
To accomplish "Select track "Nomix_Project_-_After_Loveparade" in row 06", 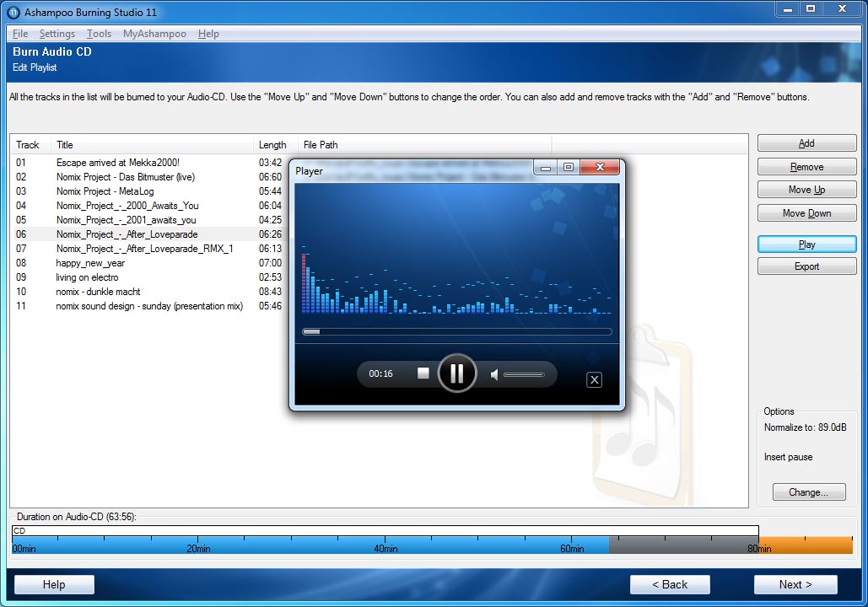I will pyautogui.click(x=127, y=234).
